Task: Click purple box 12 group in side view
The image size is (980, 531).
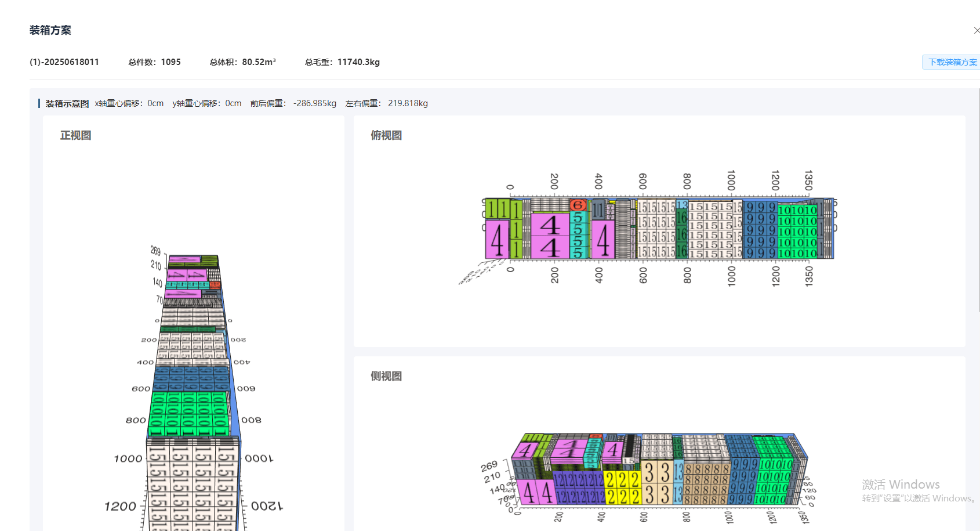Action: (x=578, y=487)
